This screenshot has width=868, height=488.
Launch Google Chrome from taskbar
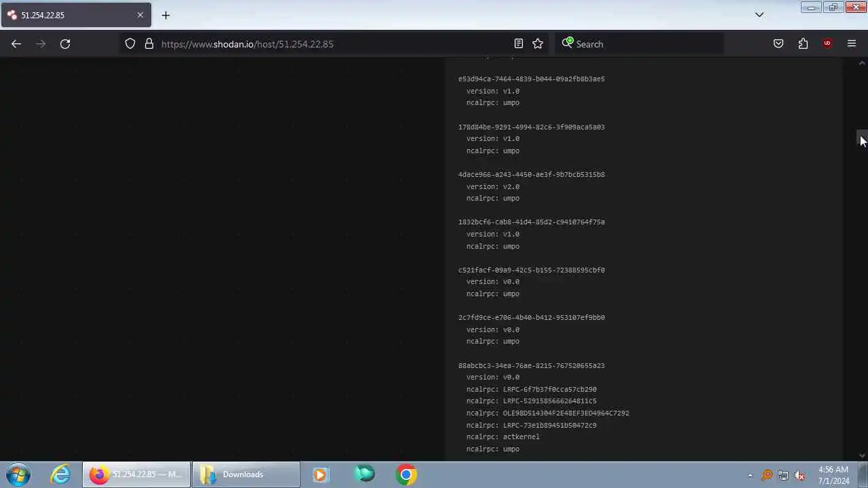click(x=406, y=474)
